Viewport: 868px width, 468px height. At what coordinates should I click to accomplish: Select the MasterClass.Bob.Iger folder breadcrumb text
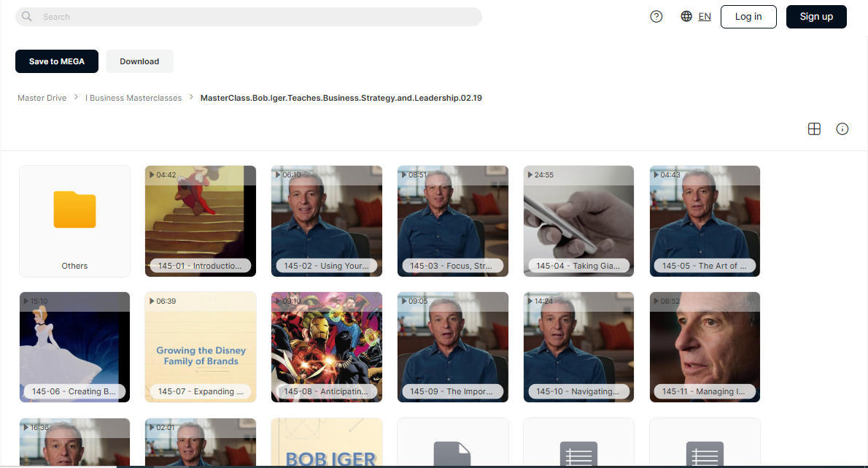341,98
